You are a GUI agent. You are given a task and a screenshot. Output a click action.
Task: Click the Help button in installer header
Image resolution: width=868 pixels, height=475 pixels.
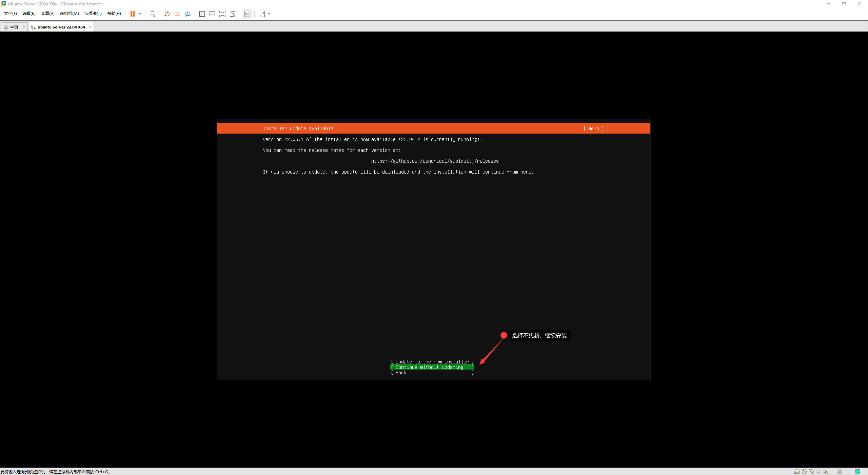(593, 128)
